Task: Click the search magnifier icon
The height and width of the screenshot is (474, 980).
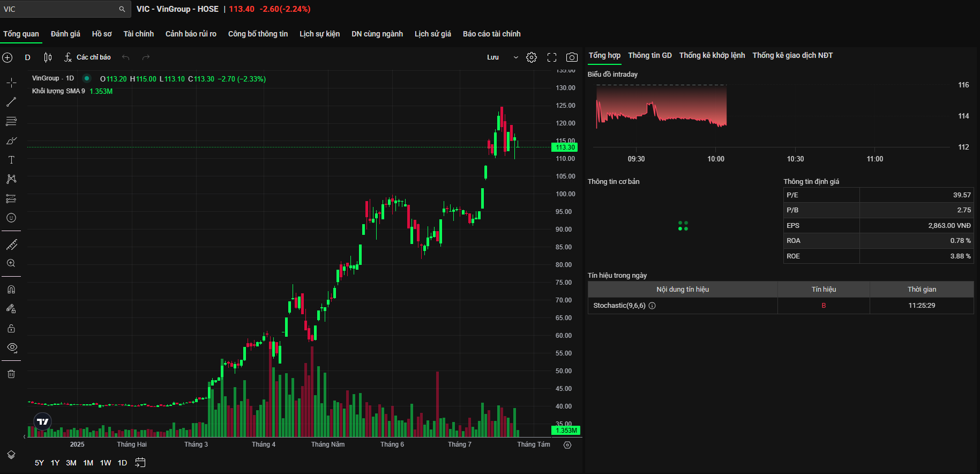Action: (x=122, y=9)
